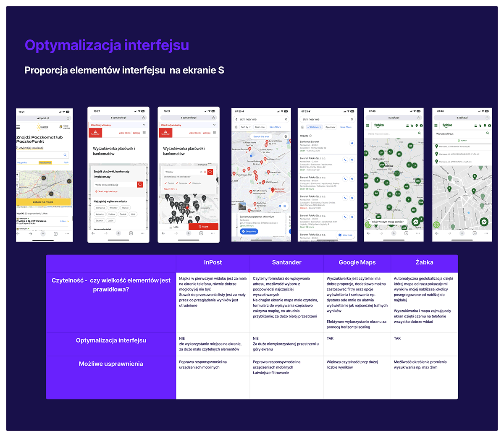
Task: Select the Gdańsk city chip
Action: tap(123, 214)
